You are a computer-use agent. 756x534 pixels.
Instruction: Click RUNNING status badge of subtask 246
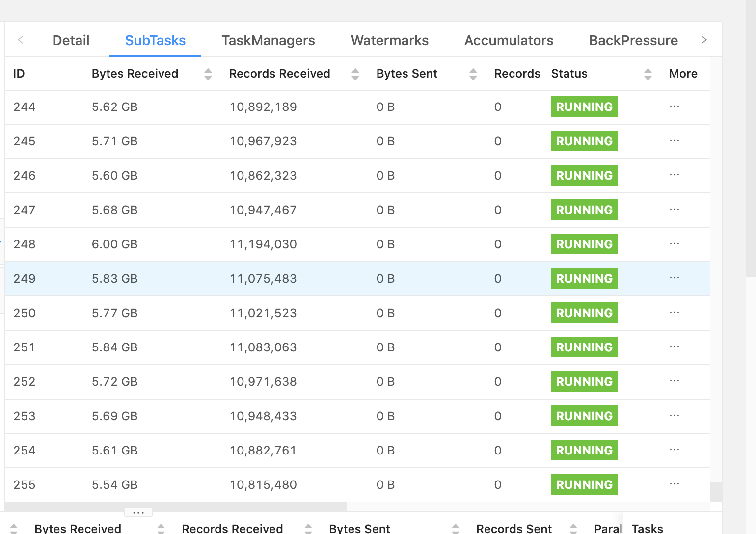(x=584, y=176)
